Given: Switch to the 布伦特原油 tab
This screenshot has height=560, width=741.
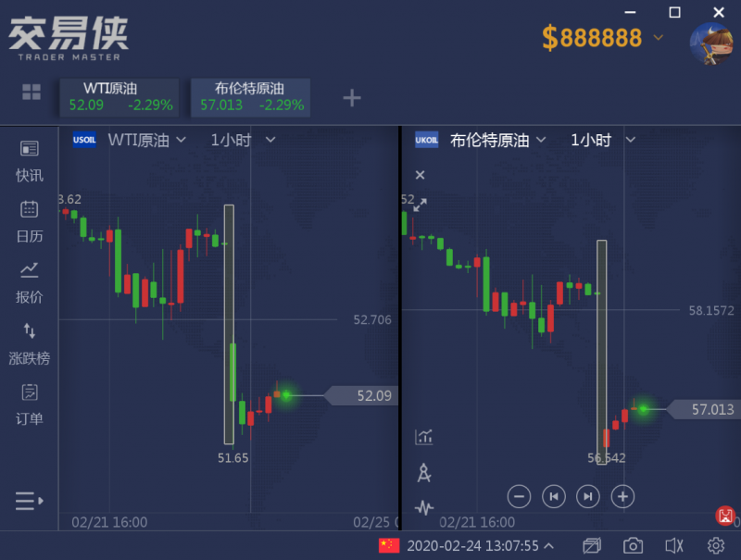Looking at the screenshot, I should tap(250, 97).
